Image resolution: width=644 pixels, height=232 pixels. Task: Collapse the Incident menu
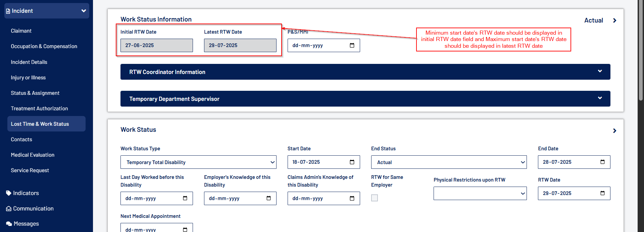coord(84,11)
